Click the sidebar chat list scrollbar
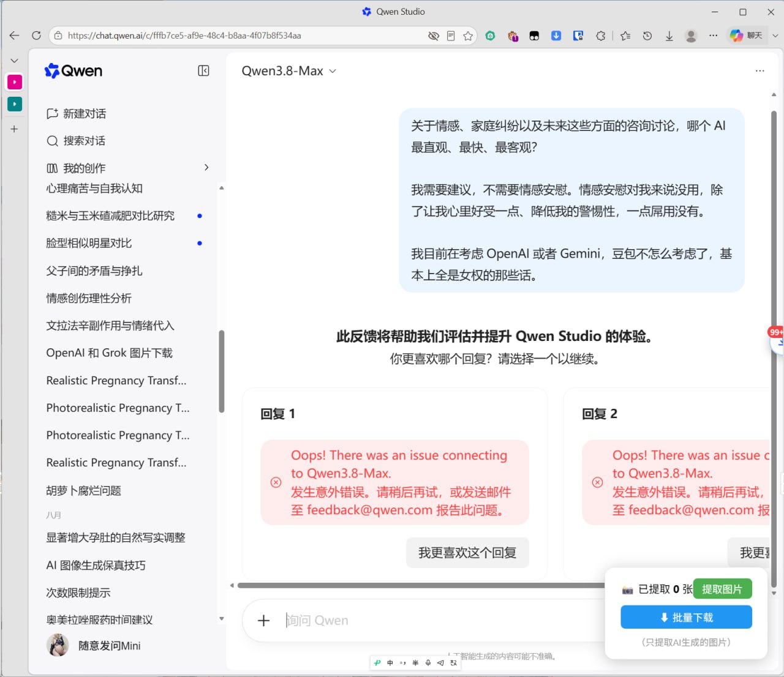This screenshot has height=677, width=784. click(221, 372)
